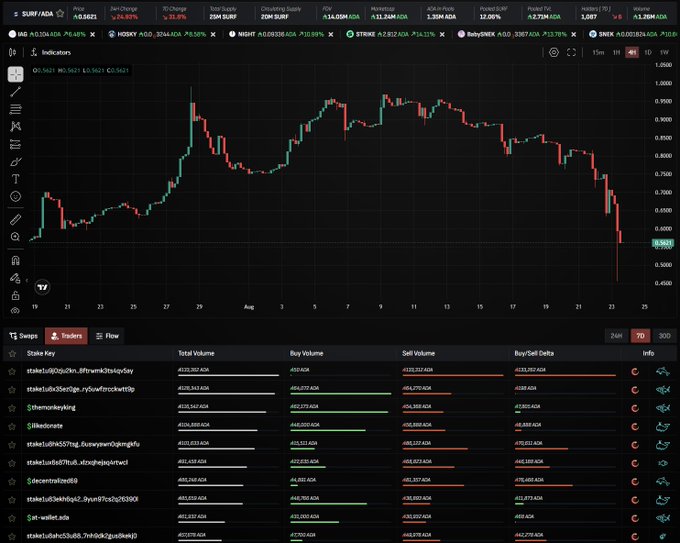Switch to the Traders tab

66,336
